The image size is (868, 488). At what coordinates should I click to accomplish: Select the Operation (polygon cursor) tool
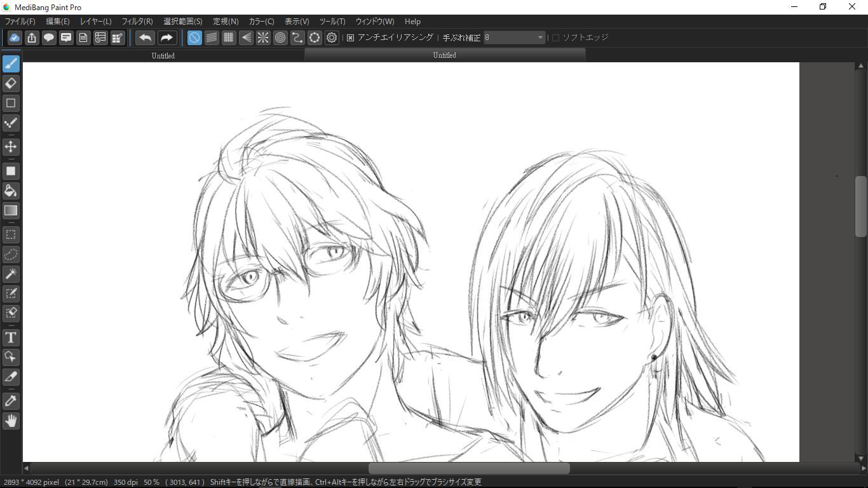pyautogui.click(x=11, y=357)
